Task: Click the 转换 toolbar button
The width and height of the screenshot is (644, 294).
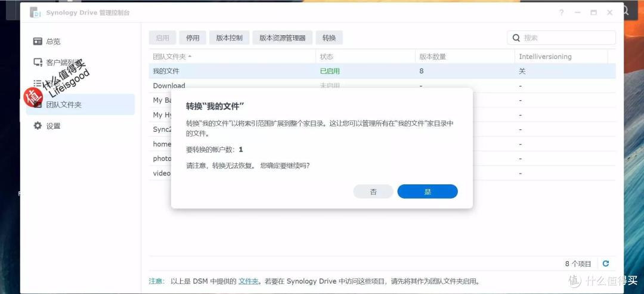Action: (x=329, y=38)
